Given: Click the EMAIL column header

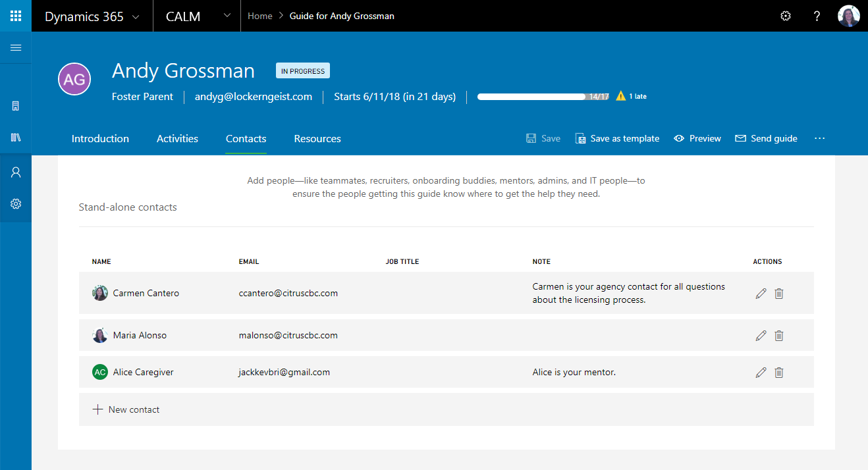Looking at the screenshot, I should tap(249, 261).
